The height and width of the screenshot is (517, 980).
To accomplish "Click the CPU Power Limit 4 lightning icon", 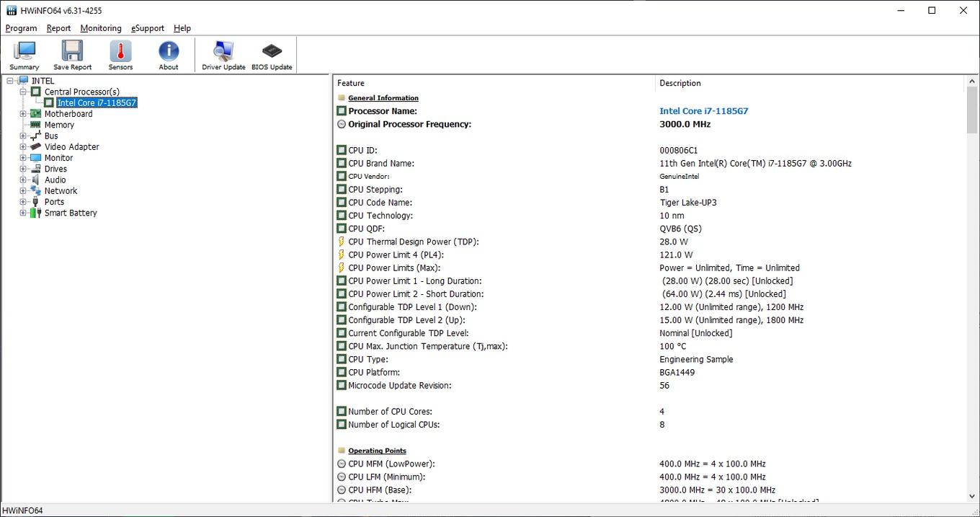I will [342, 255].
